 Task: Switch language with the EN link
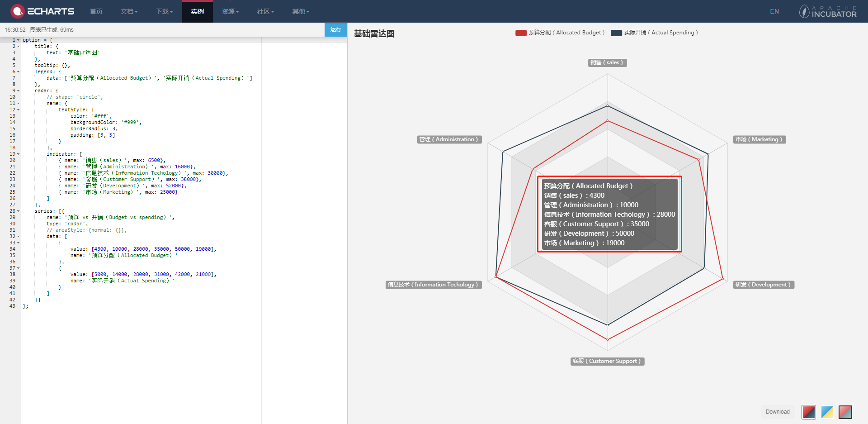tap(774, 11)
